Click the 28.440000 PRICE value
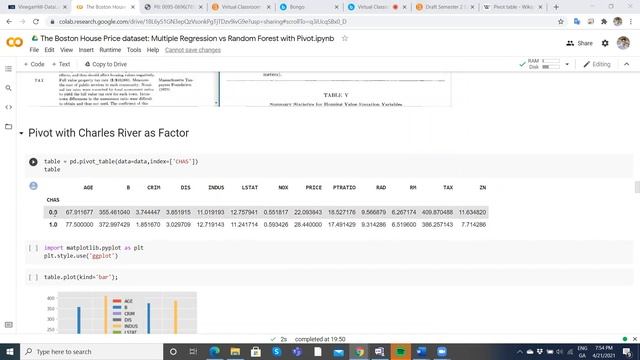Image resolution: width=640 pixels, height=360 pixels. point(308,224)
